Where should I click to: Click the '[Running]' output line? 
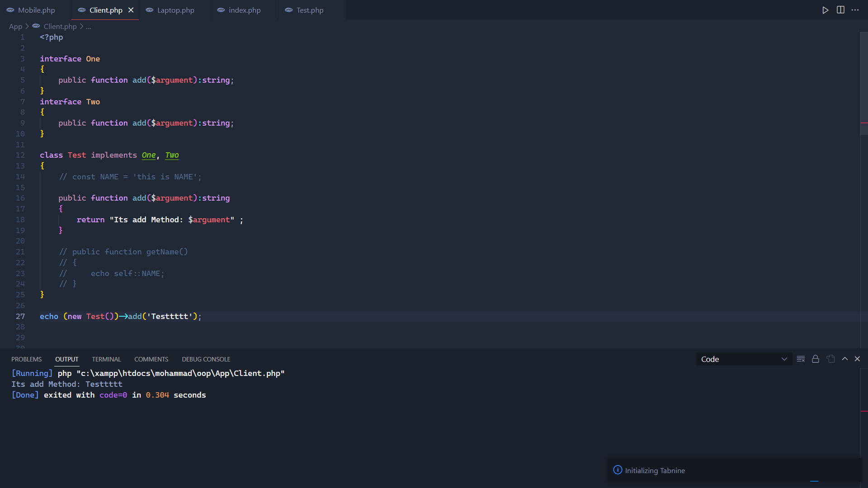148,373
